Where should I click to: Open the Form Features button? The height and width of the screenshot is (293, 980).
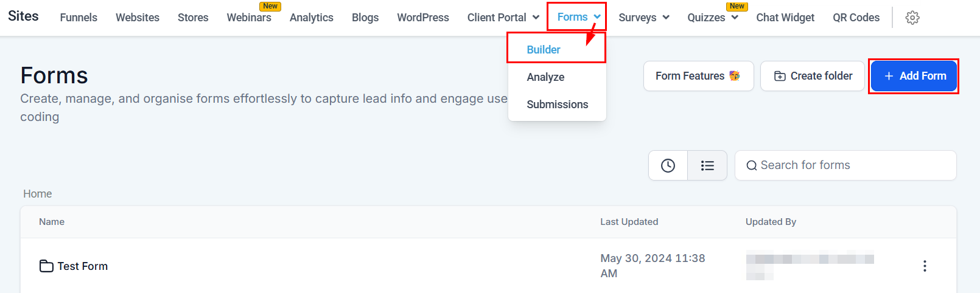698,76
